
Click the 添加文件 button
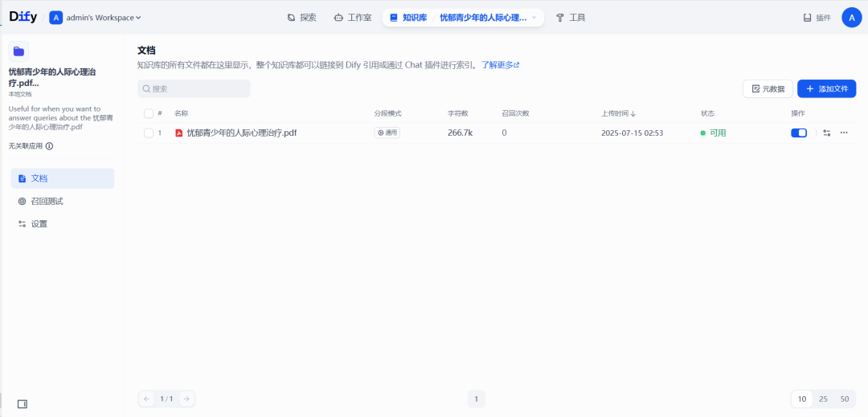pos(826,88)
